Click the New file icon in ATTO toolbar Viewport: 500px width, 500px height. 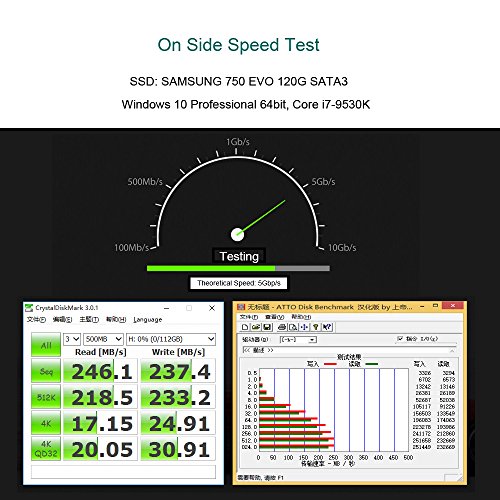(245, 327)
